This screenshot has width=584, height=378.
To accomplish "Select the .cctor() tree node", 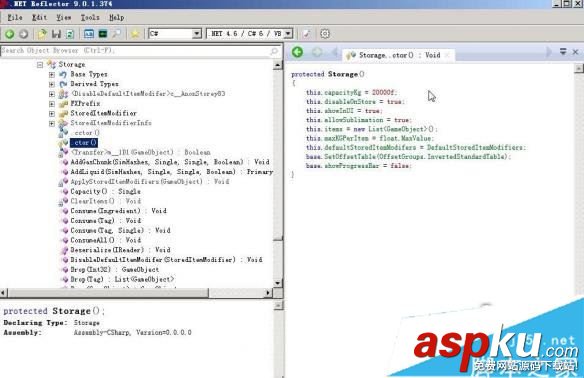I will tap(85, 133).
